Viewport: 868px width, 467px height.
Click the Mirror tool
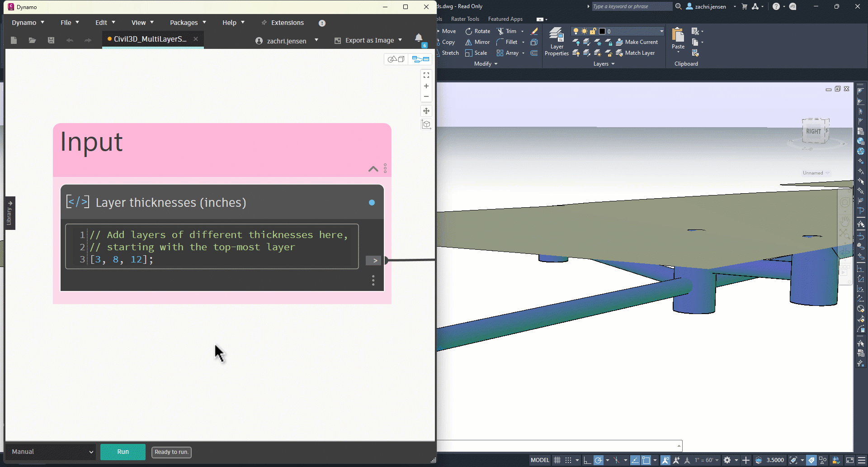coord(478,42)
